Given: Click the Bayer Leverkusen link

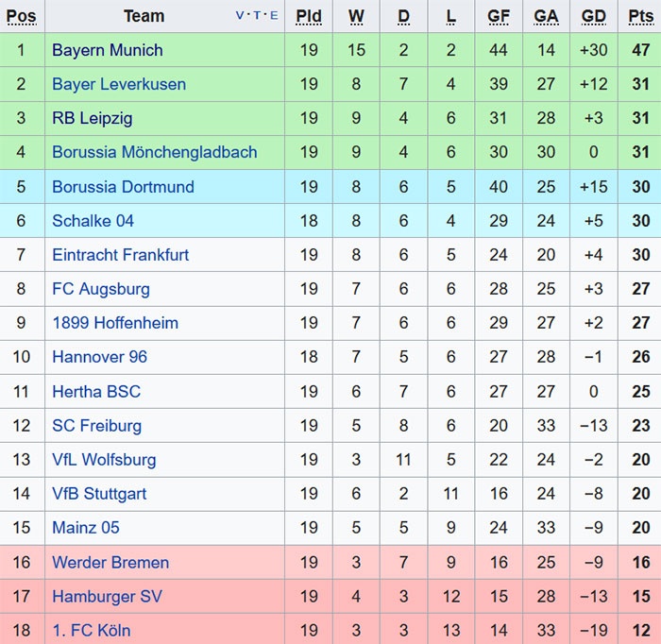Looking at the screenshot, I should click(119, 84).
